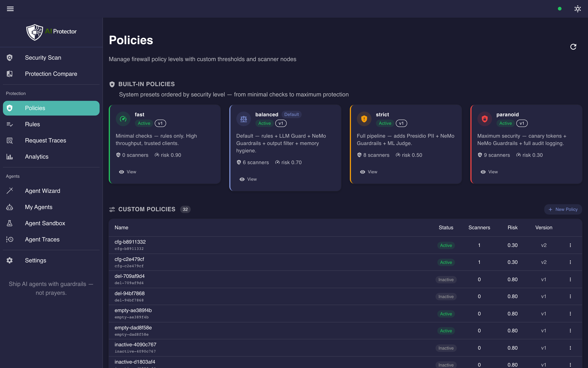Click the Agent Wizard wand icon

click(10, 191)
